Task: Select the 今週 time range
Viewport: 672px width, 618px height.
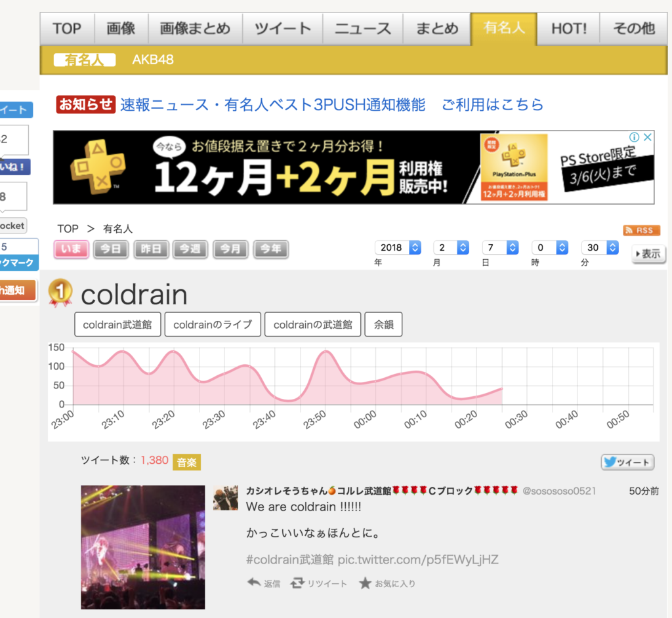Action: pyautogui.click(x=190, y=249)
